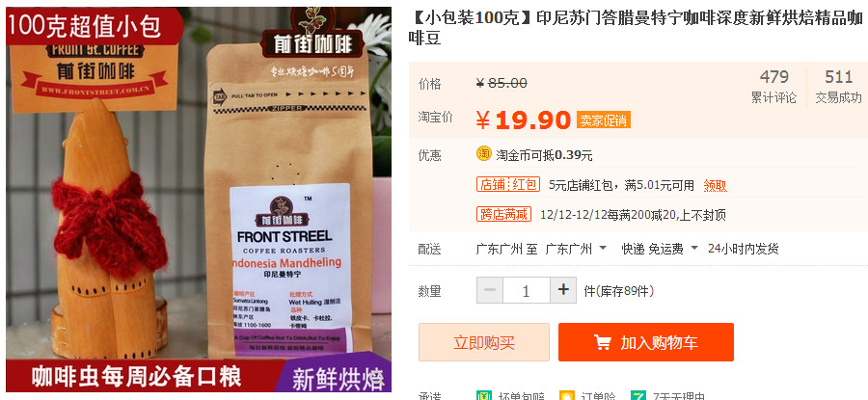Click the orange 订单险 insurance icon
Viewport: 868px width, 400px height.
tap(567, 396)
